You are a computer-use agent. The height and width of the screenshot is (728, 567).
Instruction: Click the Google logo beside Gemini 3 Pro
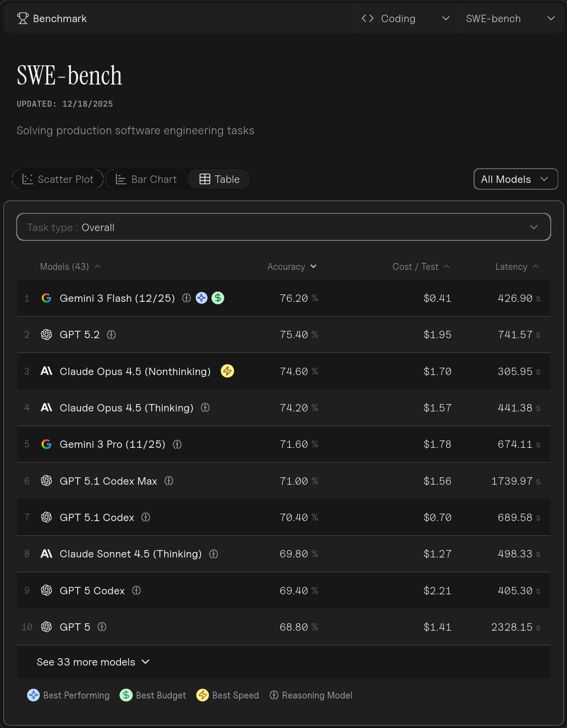pyautogui.click(x=47, y=444)
